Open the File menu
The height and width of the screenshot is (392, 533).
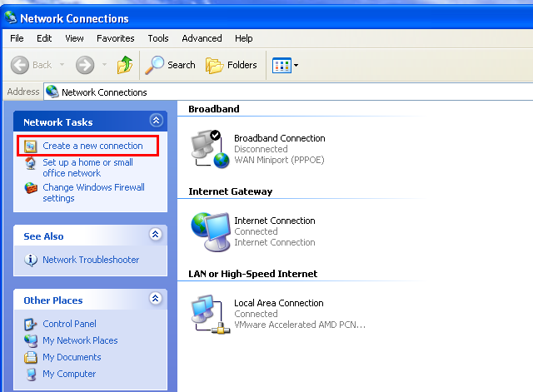click(x=17, y=38)
